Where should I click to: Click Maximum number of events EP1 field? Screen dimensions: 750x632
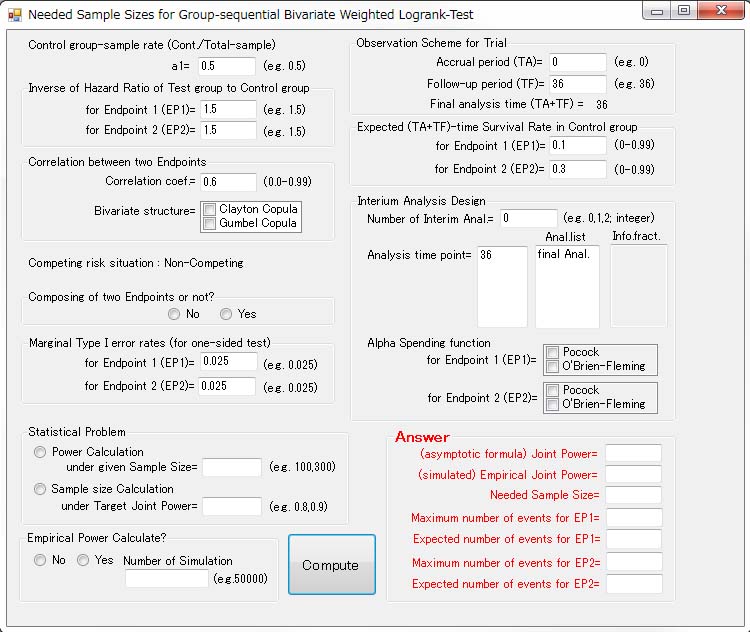(x=634, y=518)
